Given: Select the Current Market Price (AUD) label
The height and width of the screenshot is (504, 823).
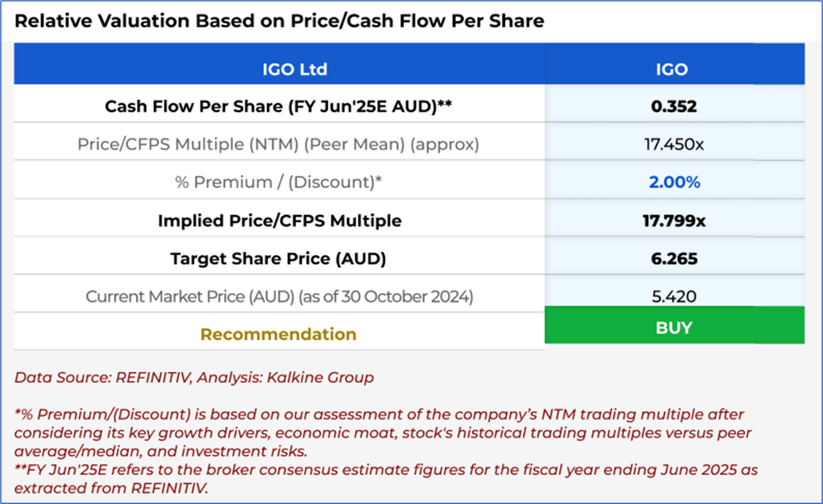Looking at the screenshot, I should (x=279, y=296).
